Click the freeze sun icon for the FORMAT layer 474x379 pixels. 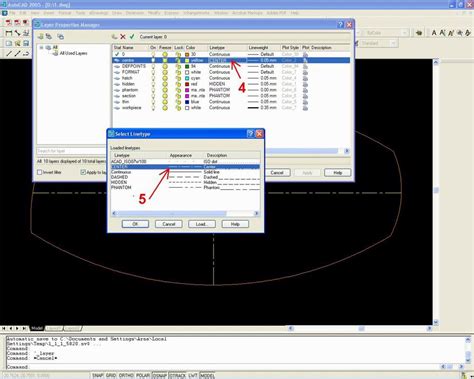(165, 72)
